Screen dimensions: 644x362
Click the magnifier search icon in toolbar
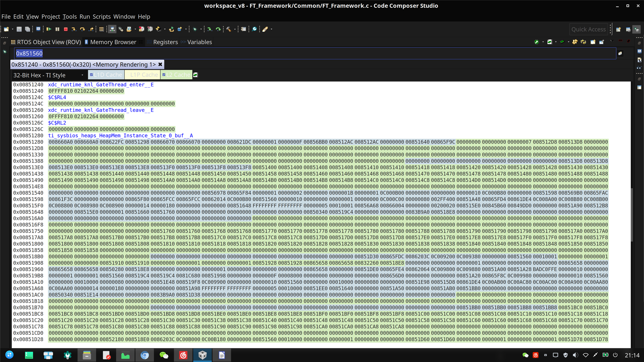click(x=254, y=29)
